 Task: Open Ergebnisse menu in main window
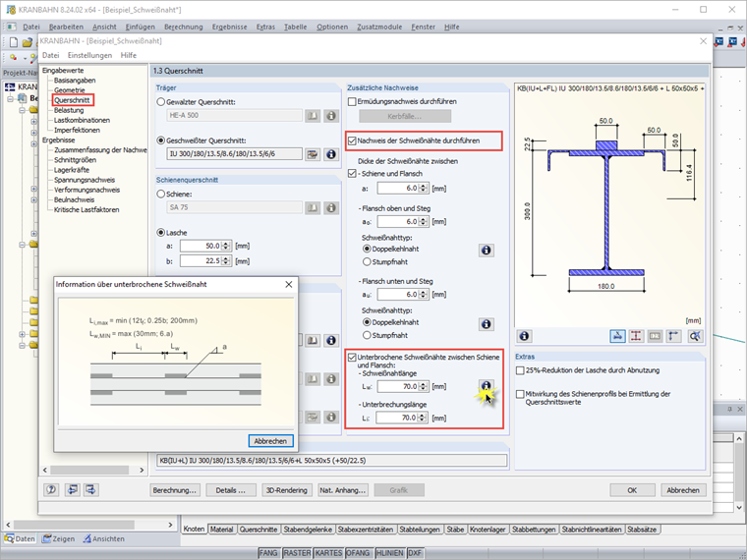230,27
